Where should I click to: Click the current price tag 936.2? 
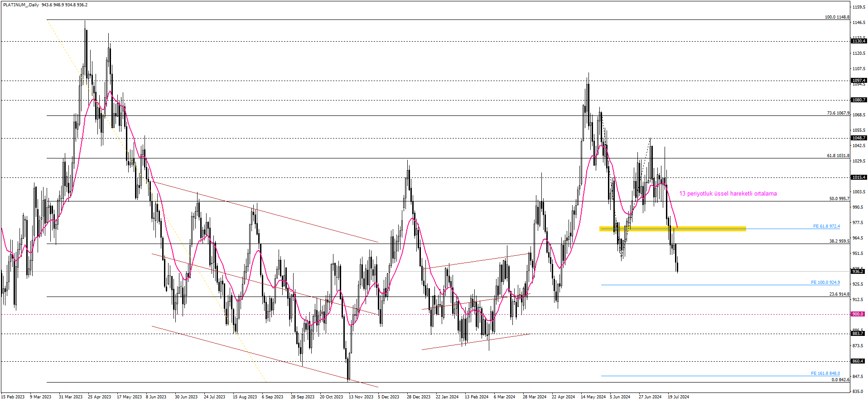point(858,272)
